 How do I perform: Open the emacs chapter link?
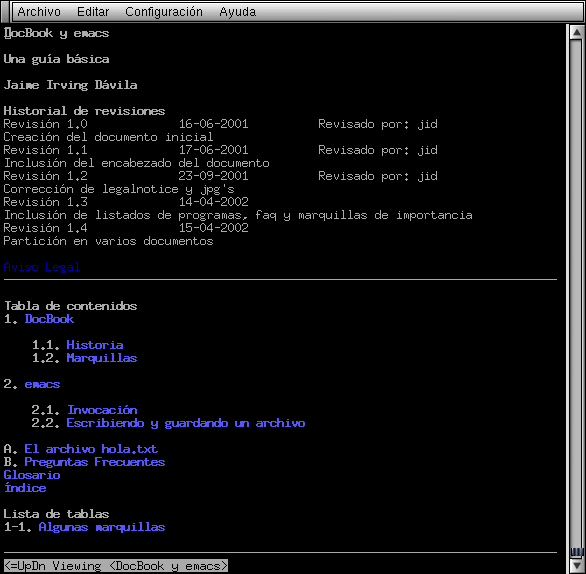[42, 384]
